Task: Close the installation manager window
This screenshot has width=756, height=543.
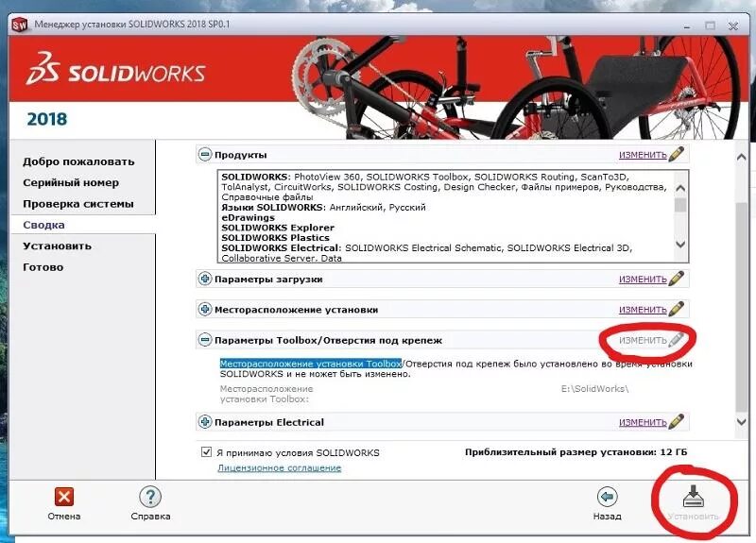Action: (x=733, y=26)
